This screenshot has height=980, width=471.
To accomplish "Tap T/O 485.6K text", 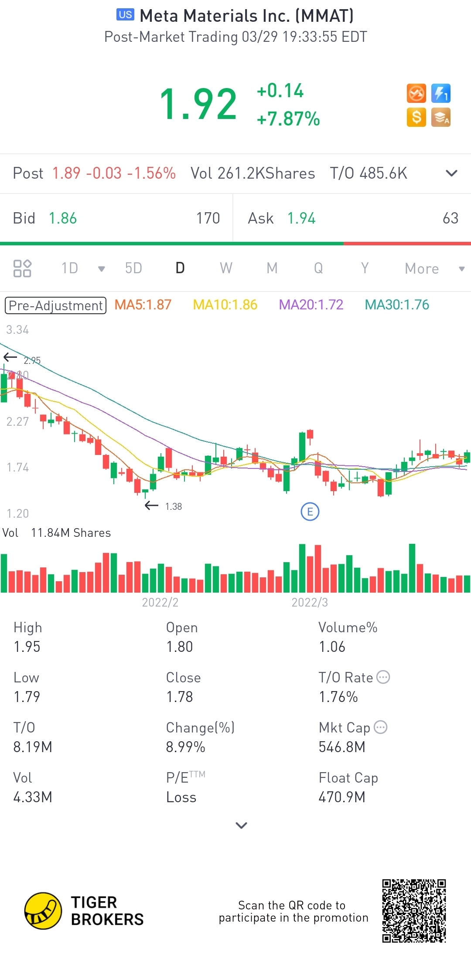I will pyautogui.click(x=369, y=173).
